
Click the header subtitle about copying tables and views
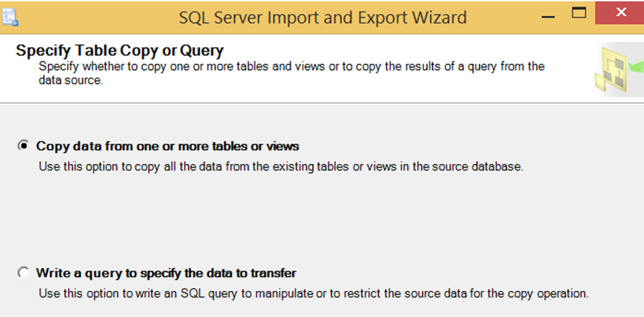(292, 73)
